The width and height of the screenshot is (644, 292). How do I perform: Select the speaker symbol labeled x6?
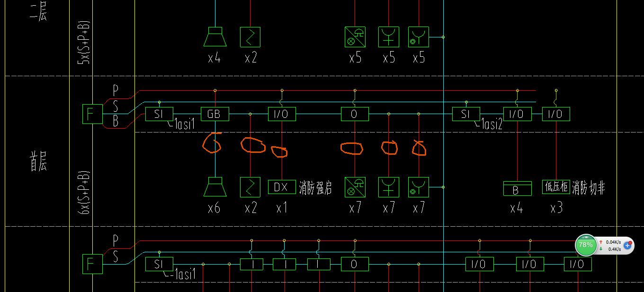pos(215,187)
